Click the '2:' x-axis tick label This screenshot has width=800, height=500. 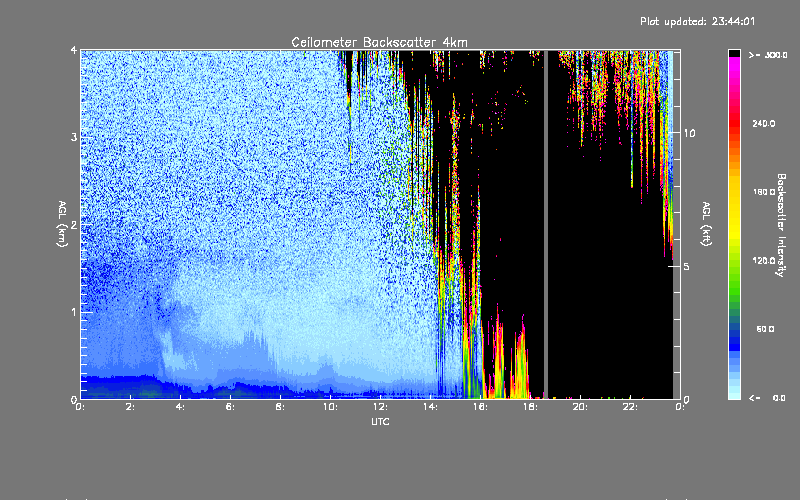(x=130, y=407)
